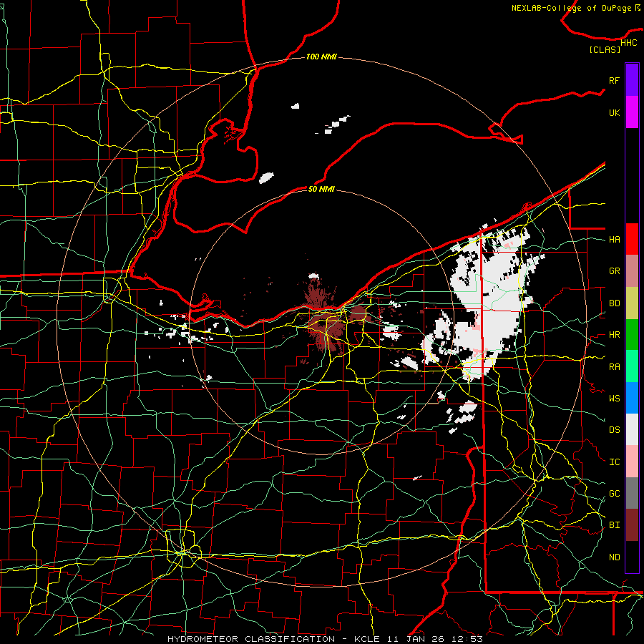Click the HHC product label
This screenshot has height=644, width=644.
click(x=629, y=43)
